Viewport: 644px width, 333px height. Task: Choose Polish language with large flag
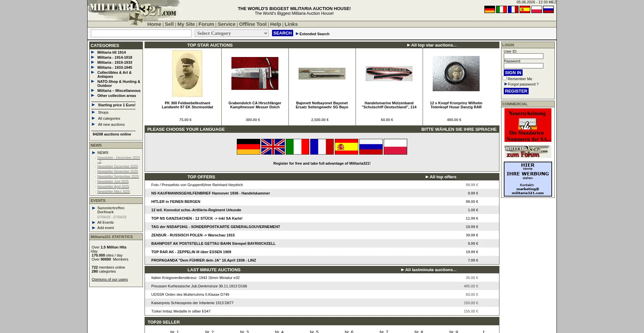point(395,147)
